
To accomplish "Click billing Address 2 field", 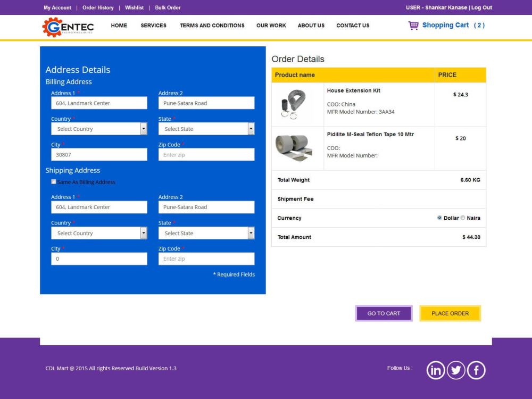I will [x=206, y=103].
